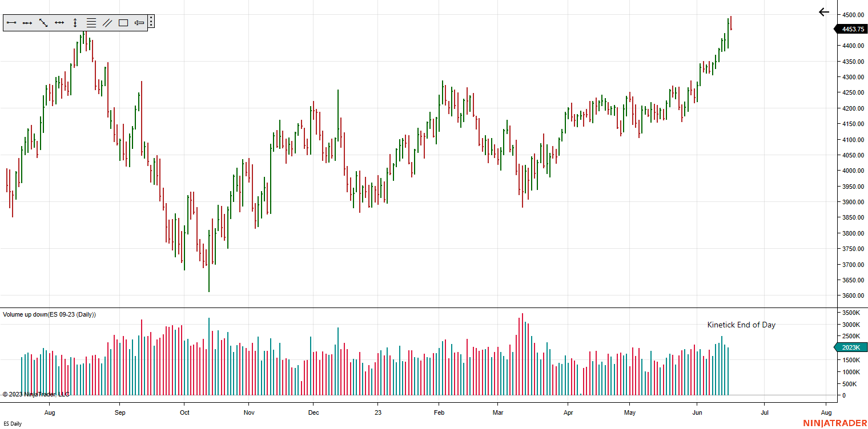Switch to the ES Daily tab
The image size is (868, 429).
pyautogui.click(x=13, y=423)
